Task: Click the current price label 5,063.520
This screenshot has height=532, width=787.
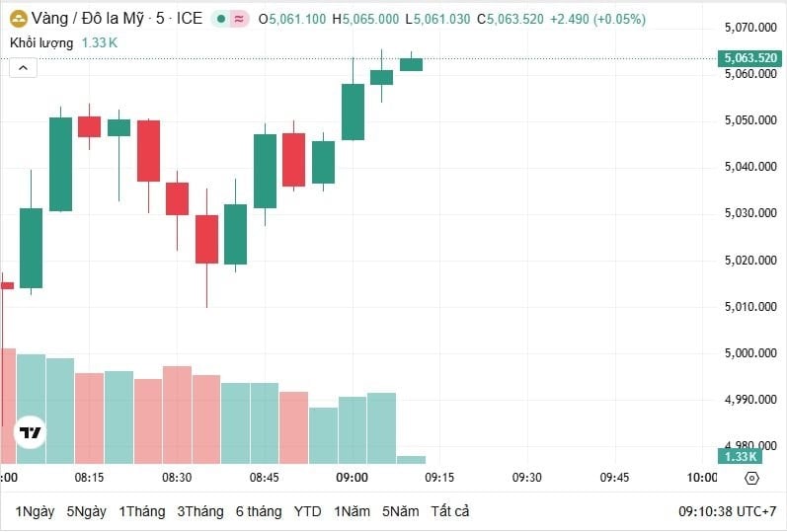Action: click(750, 58)
